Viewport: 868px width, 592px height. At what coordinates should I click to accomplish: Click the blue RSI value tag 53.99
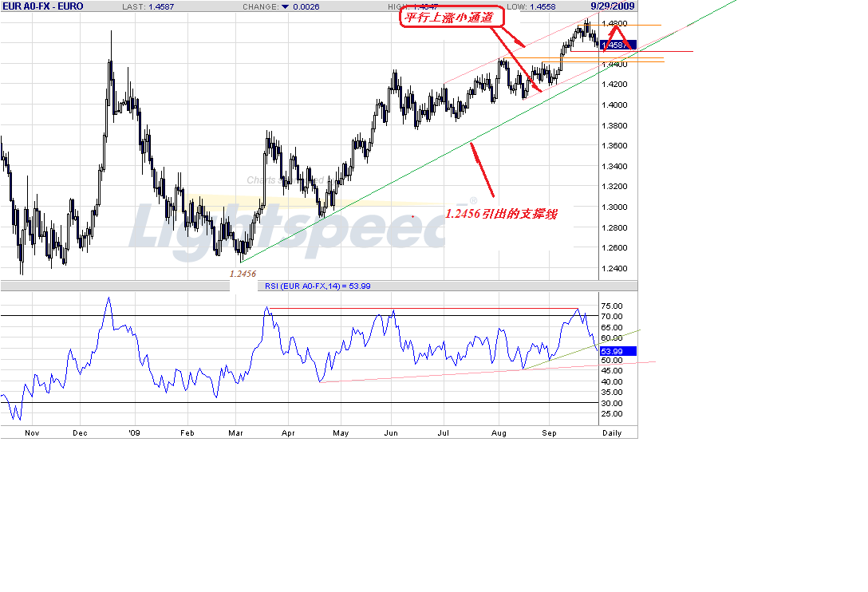click(x=618, y=351)
